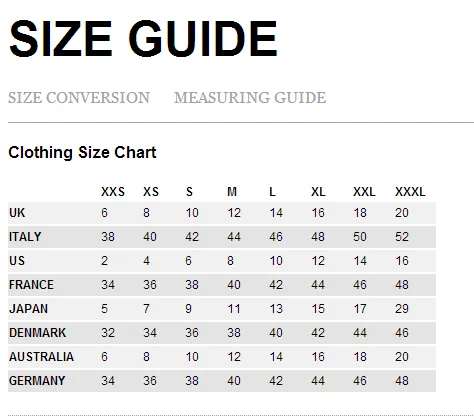Screen dimensions: 474x418
Task: Select Italy XXL value 50
Action: 360,237
